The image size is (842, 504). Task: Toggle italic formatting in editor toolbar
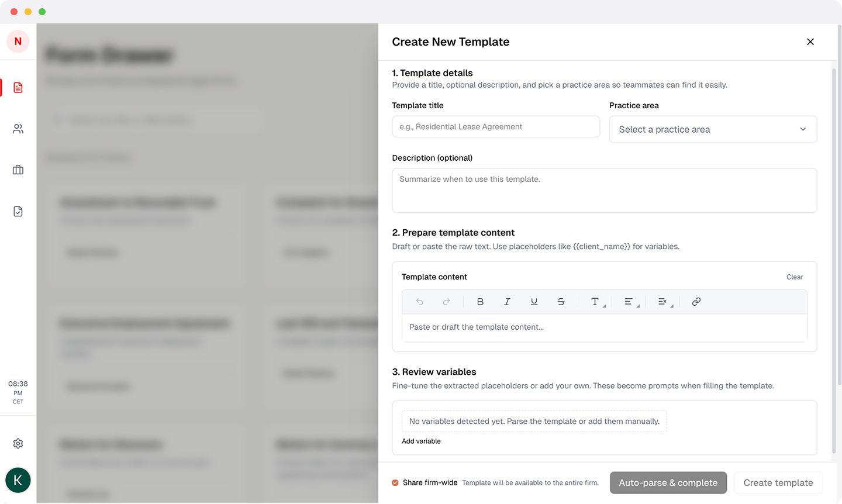[507, 302]
